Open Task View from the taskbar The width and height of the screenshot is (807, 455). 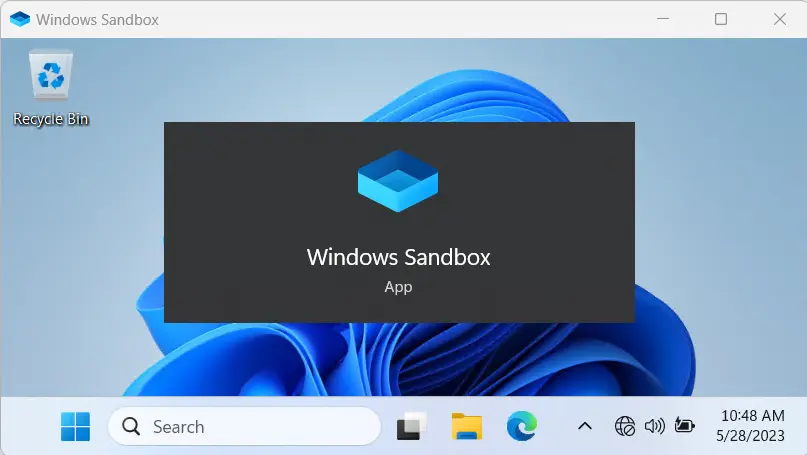click(412, 427)
